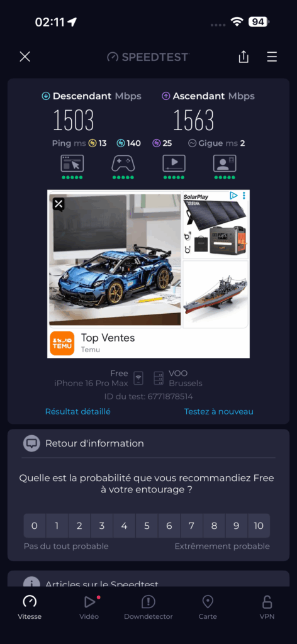This screenshot has width=297, height=644.
Task: Tap the Testez à nouveau link
Action: (218, 411)
